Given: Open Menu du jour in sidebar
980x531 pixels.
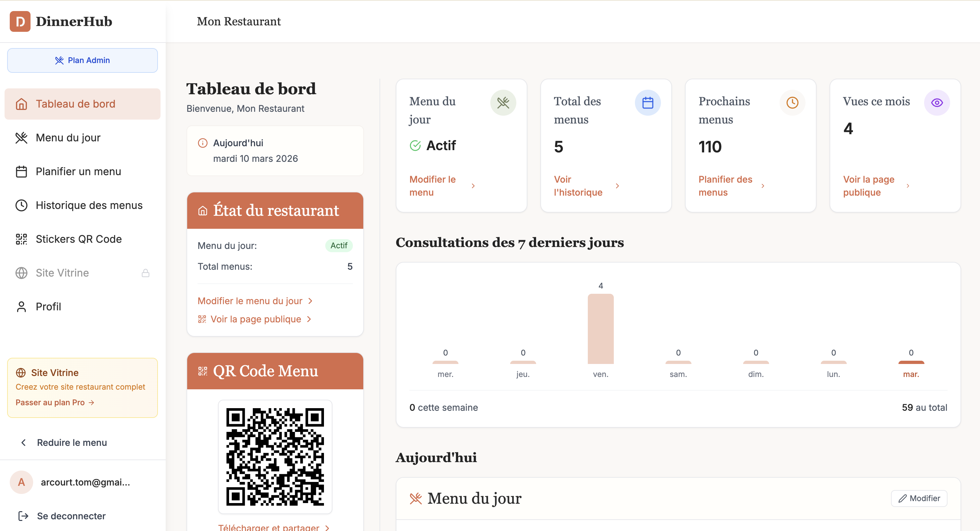Looking at the screenshot, I should (82, 138).
